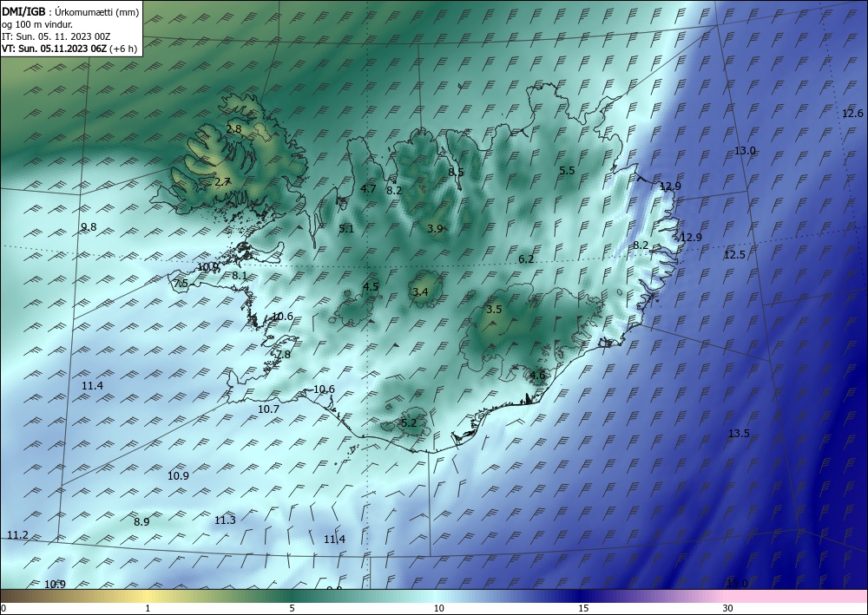
Task: Click the 4.5 value label
Action: coord(371,286)
